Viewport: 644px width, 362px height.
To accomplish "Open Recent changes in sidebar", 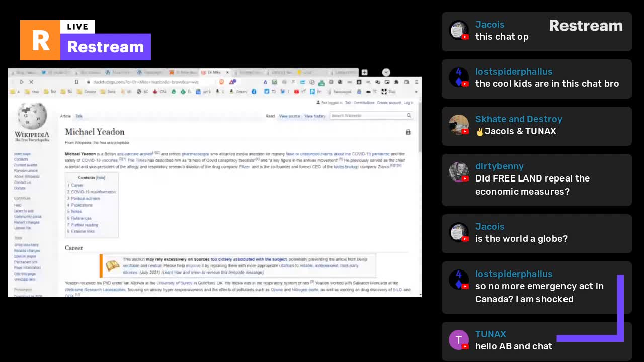I will point(27,222).
